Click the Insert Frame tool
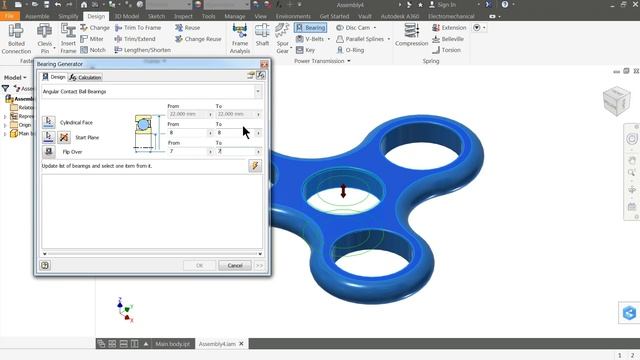 (x=68, y=39)
